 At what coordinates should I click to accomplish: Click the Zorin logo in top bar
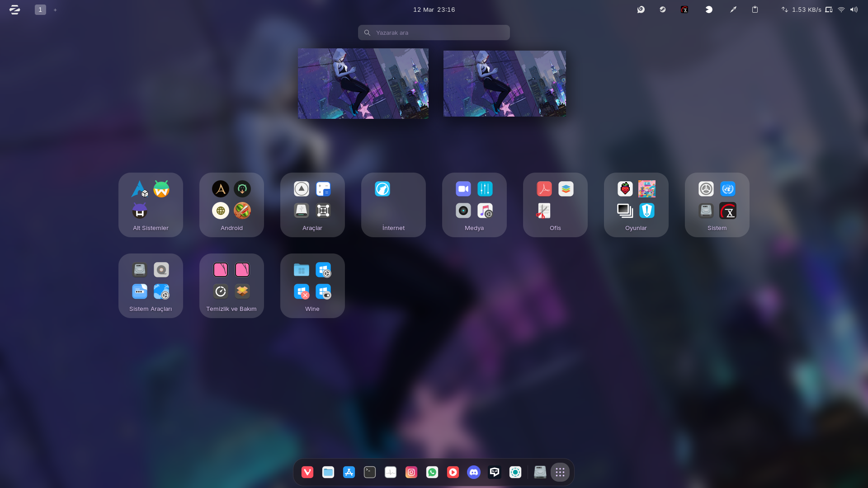pyautogui.click(x=15, y=9)
